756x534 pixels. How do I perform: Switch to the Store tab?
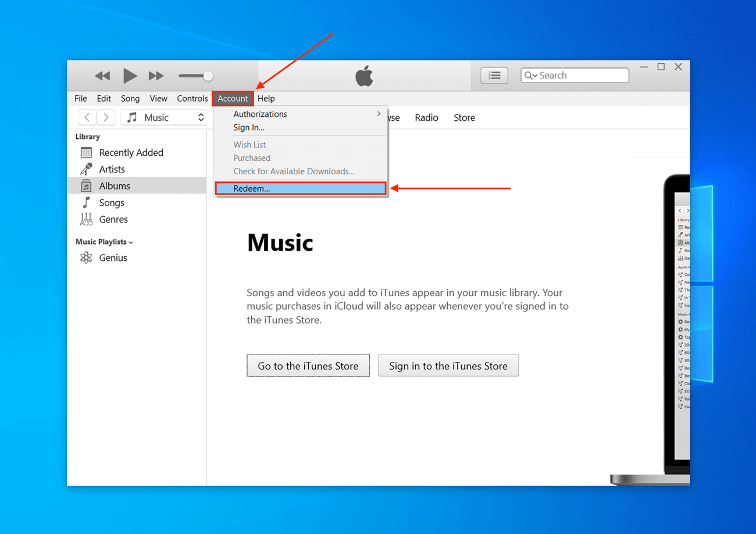[x=464, y=117]
